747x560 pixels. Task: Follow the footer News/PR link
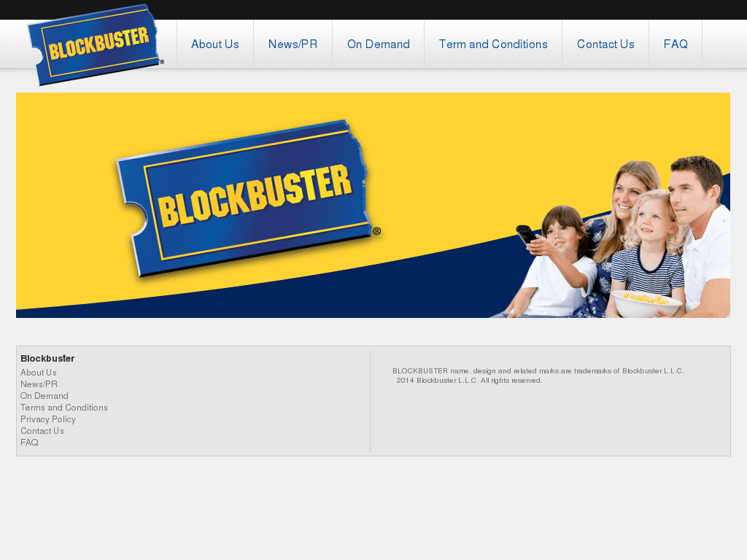tap(39, 384)
